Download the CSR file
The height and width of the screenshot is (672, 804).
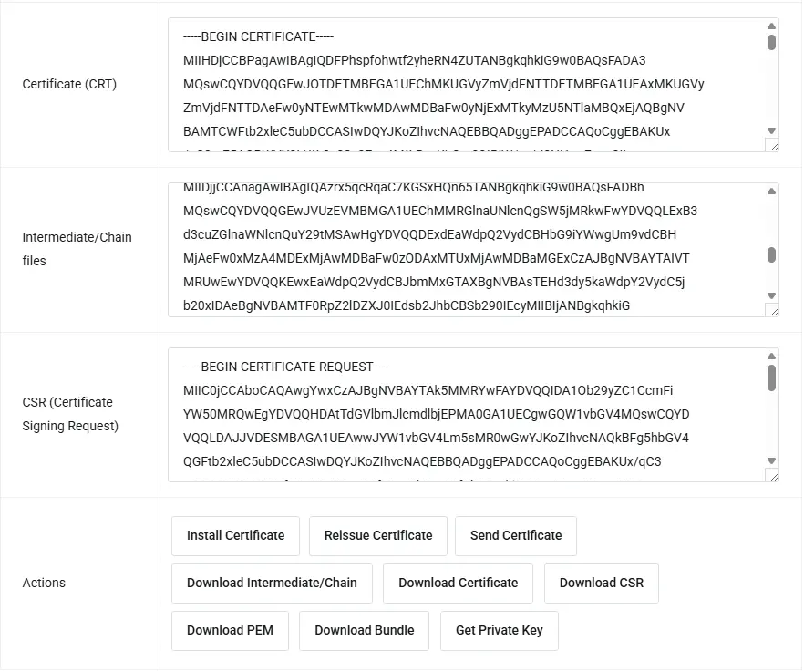(x=601, y=583)
